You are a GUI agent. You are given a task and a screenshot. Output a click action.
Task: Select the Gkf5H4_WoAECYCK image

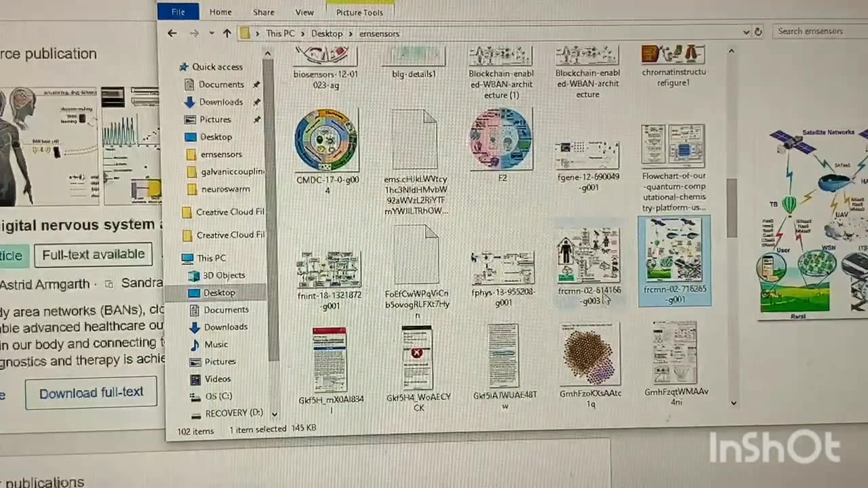(418, 369)
